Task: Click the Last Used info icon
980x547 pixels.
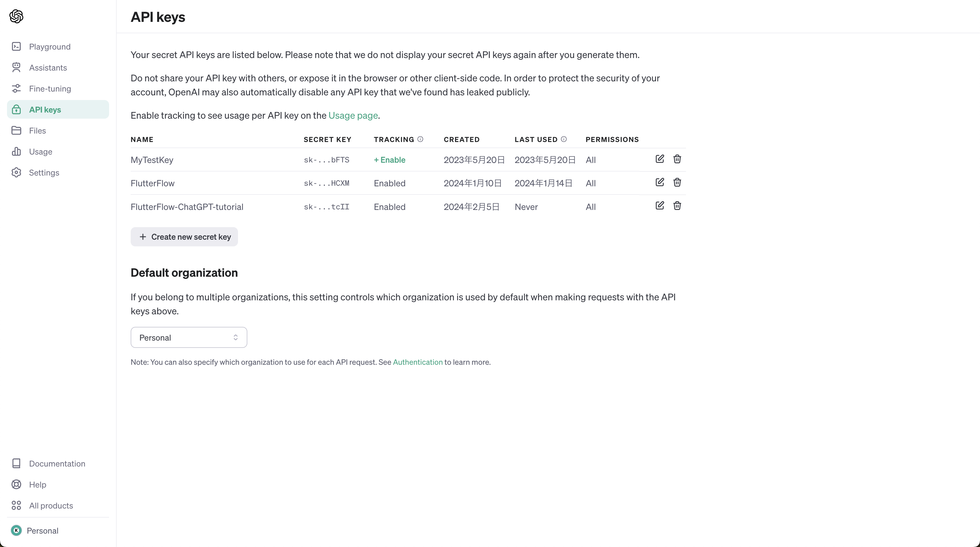Action: coord(564,139)
